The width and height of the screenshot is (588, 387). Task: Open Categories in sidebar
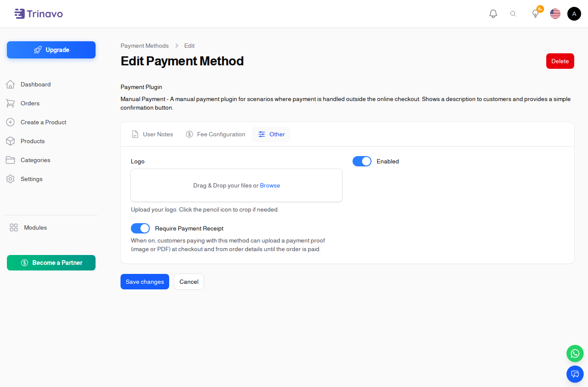click(x=35, y=160)
